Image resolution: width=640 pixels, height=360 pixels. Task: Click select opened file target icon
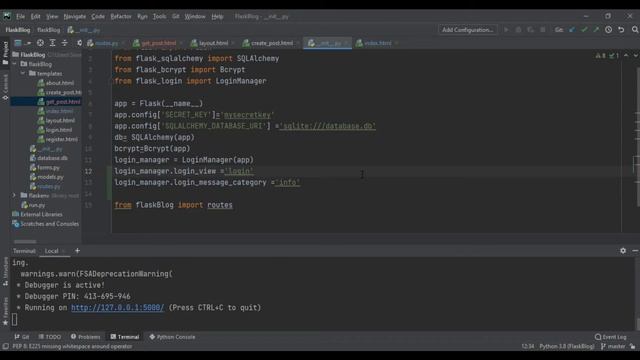click(x=40, y=43)
